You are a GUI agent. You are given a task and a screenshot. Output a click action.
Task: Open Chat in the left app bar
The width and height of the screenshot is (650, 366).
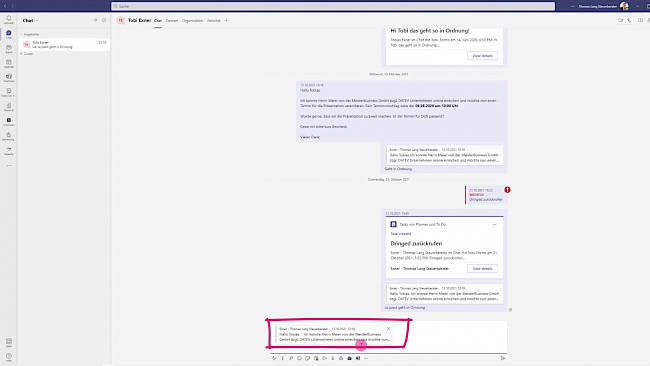click(8, 34)
